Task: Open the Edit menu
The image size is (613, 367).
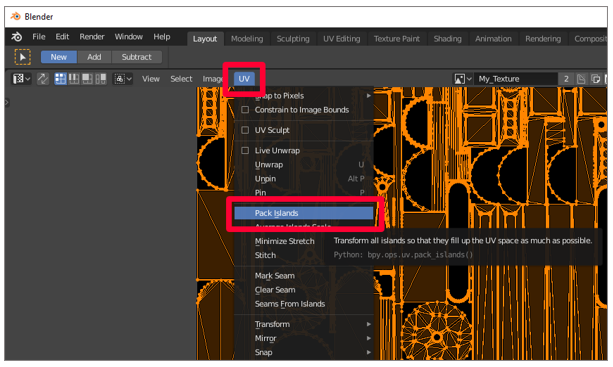Action: tap(62, 37)
